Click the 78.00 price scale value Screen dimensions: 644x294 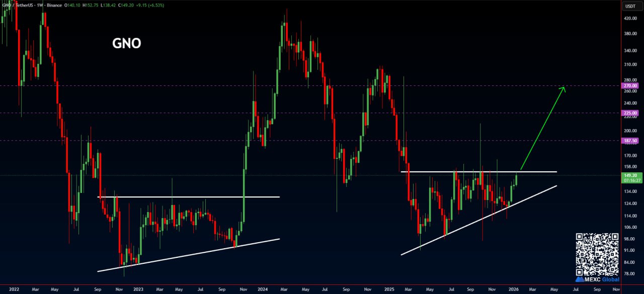pos(631,274)
